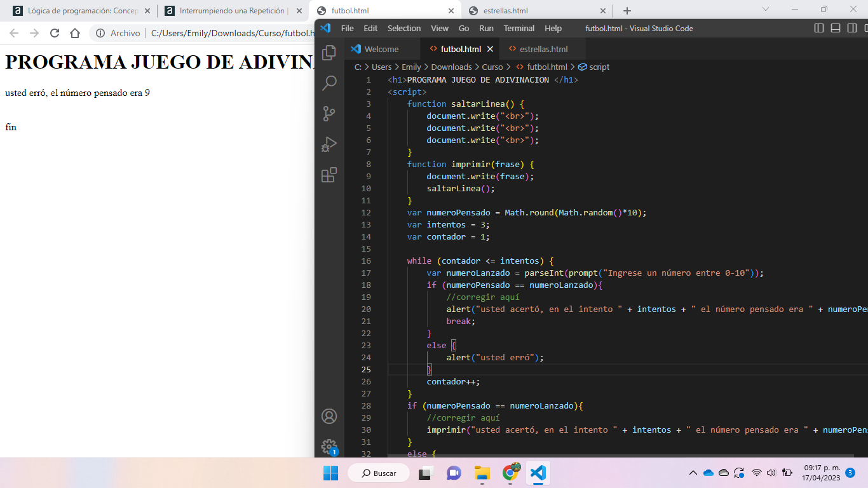Toggle the bottom panel layout icon
The width and height of the screenshot is (868, 488).
836,28
